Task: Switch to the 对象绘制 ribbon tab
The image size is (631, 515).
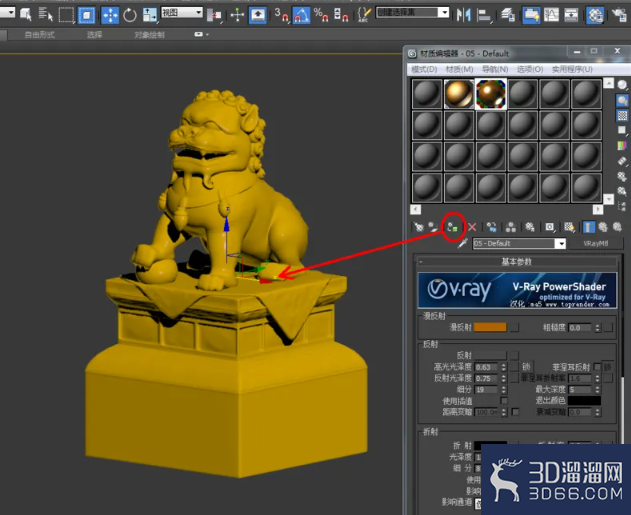Action: (x=149, y=35)
